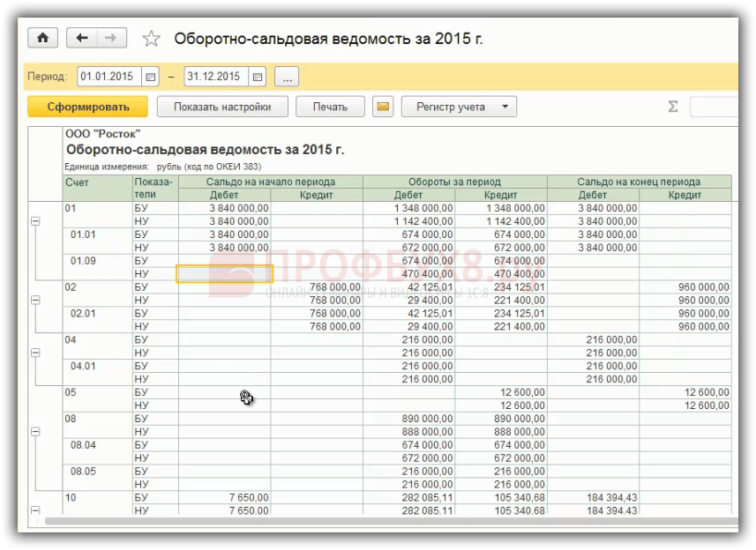
Task: Select the highlighted cell in row 01.09 НУ
Action: [225, 273]
